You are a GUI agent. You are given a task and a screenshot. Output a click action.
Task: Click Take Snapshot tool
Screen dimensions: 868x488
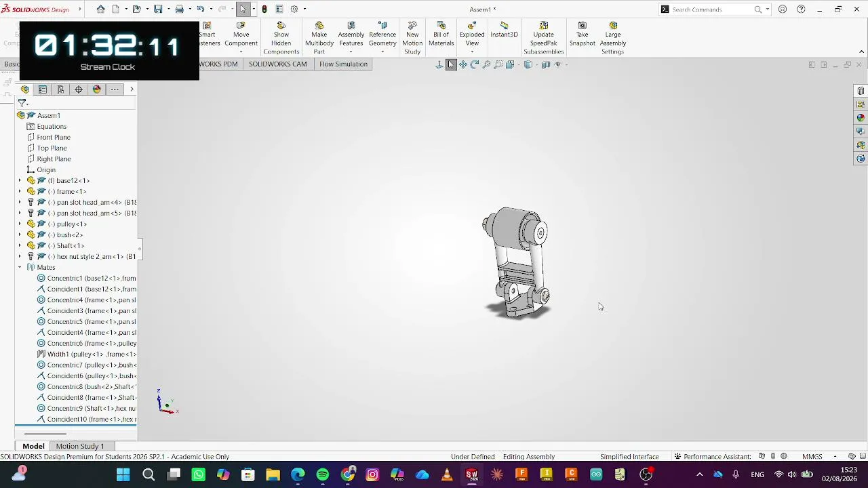click(x=582, y=34)
